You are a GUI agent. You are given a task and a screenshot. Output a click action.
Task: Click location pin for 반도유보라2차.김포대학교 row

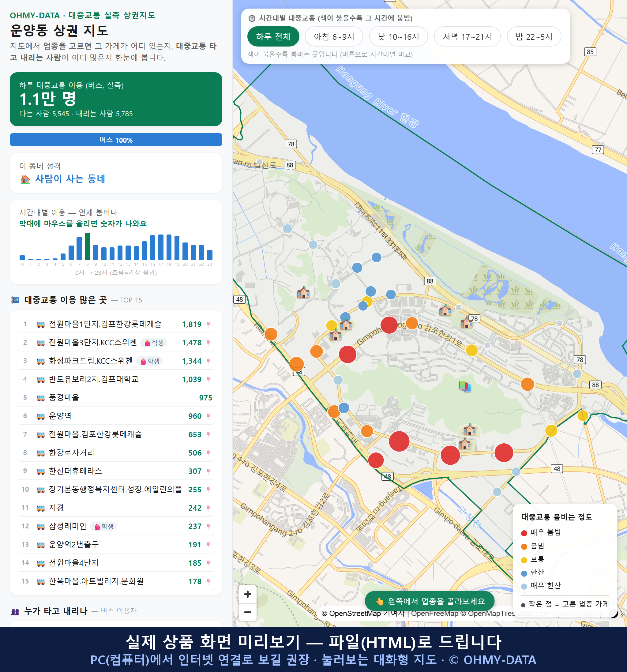coord(208,380)
